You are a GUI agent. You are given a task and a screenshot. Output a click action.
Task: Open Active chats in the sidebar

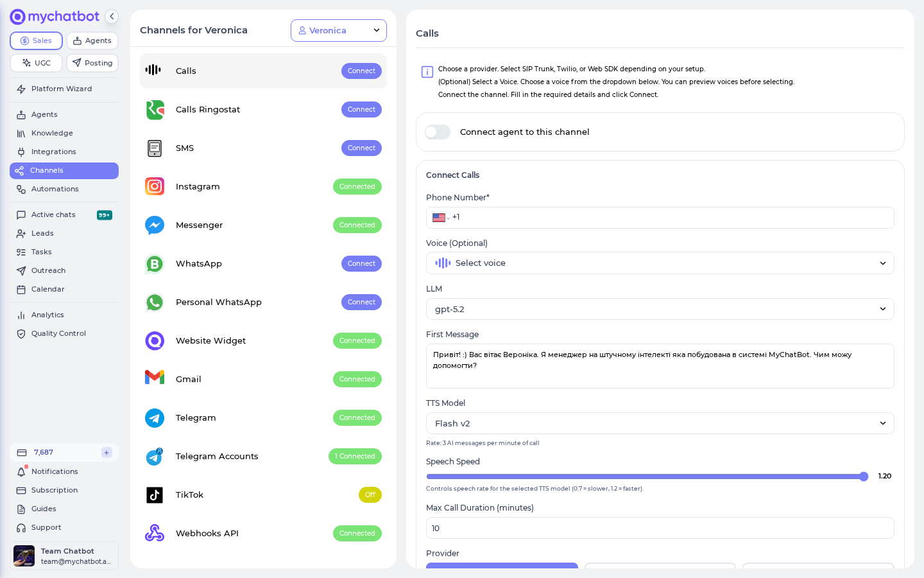point(64,215)
